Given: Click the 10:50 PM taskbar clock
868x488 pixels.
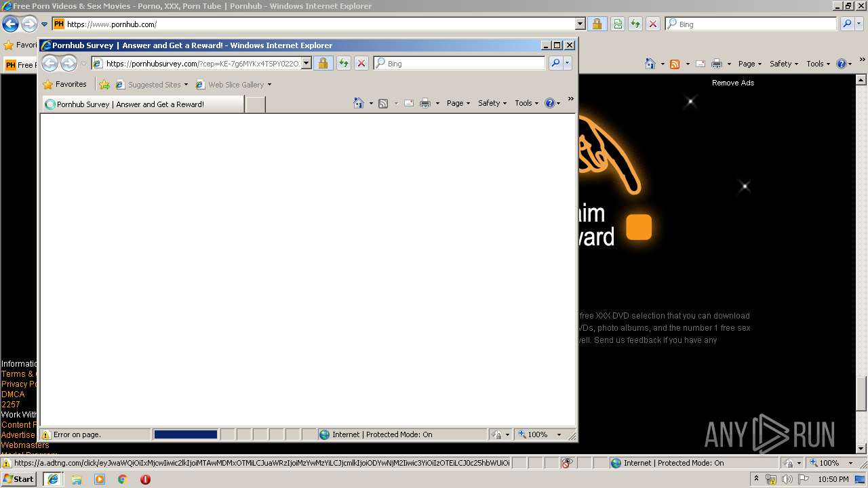Looking at the screenshot, I should tap(833, 479).
